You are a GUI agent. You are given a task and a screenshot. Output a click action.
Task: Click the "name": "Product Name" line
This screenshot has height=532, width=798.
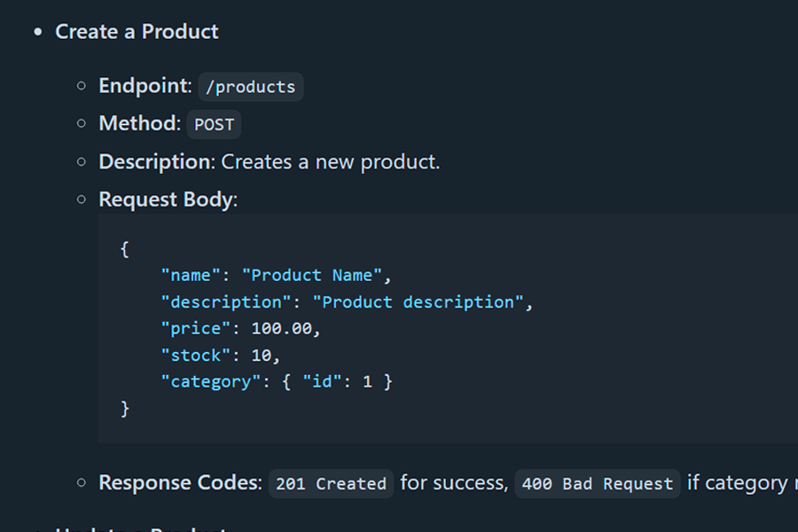point(276,276)
